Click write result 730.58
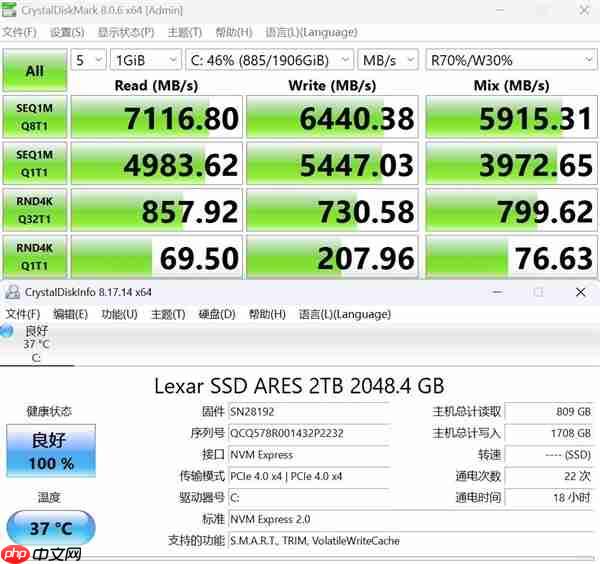 point(332,210)
